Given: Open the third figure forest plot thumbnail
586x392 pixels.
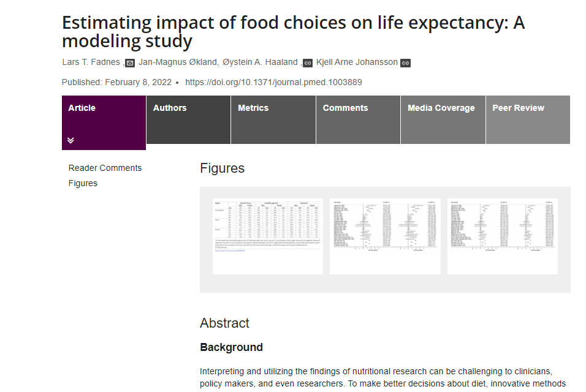Looking at the screenshot, I should 503,236.
